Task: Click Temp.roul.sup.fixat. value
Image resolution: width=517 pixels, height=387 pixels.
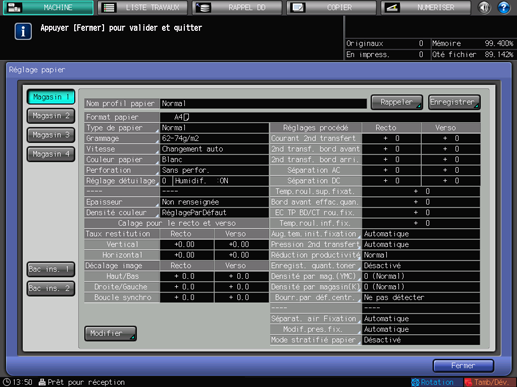Action: tap(421, 191)
